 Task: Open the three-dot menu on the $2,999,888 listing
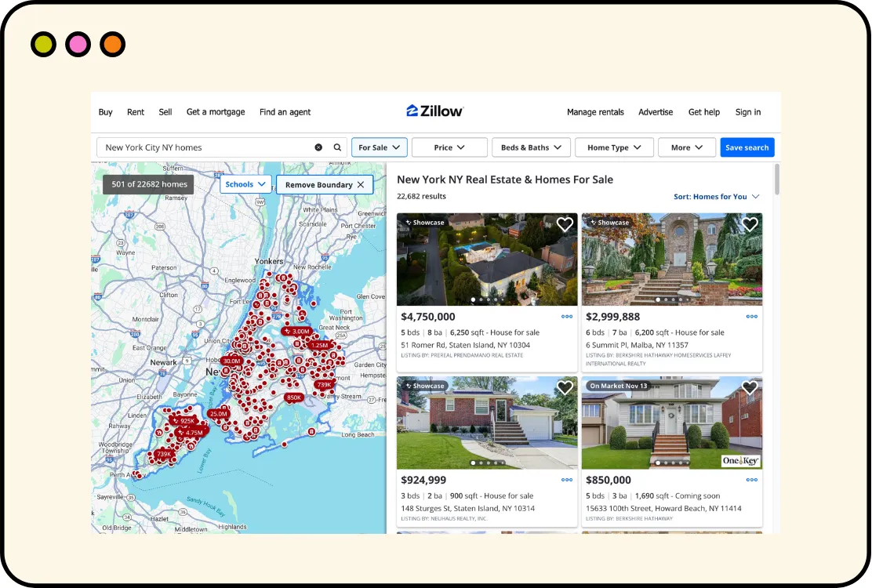coord(751,317)
